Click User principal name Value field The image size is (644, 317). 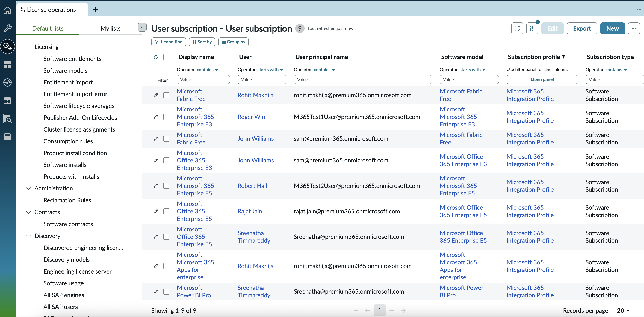(x=363, y=79)
